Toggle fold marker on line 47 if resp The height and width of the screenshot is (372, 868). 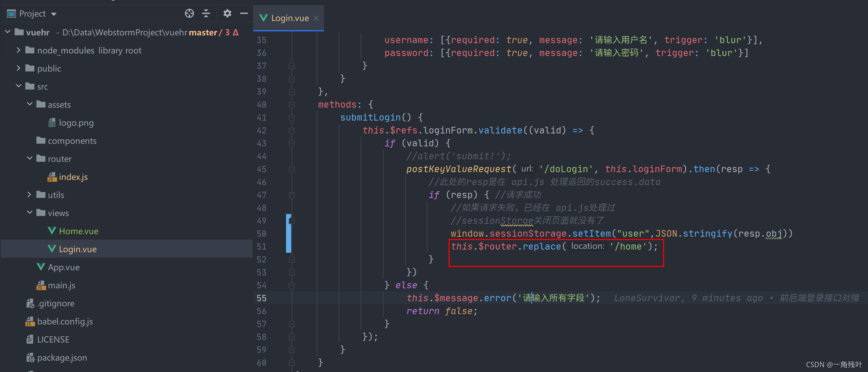tap(292, 195)
